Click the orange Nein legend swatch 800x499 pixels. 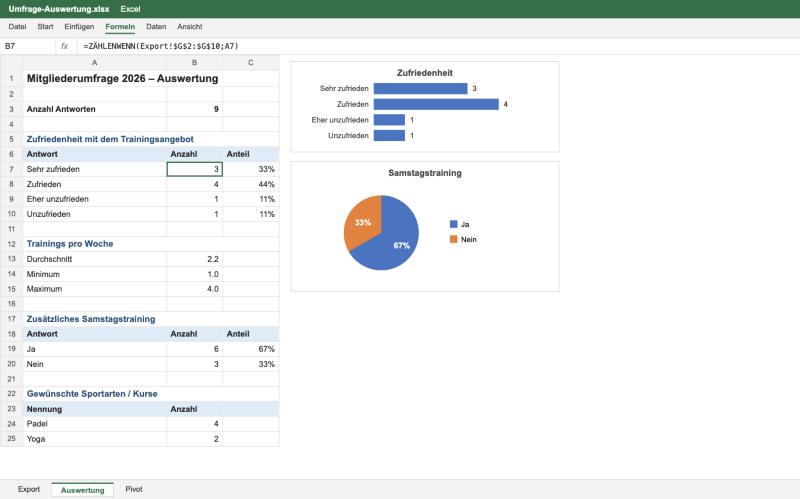coord(454,239)
